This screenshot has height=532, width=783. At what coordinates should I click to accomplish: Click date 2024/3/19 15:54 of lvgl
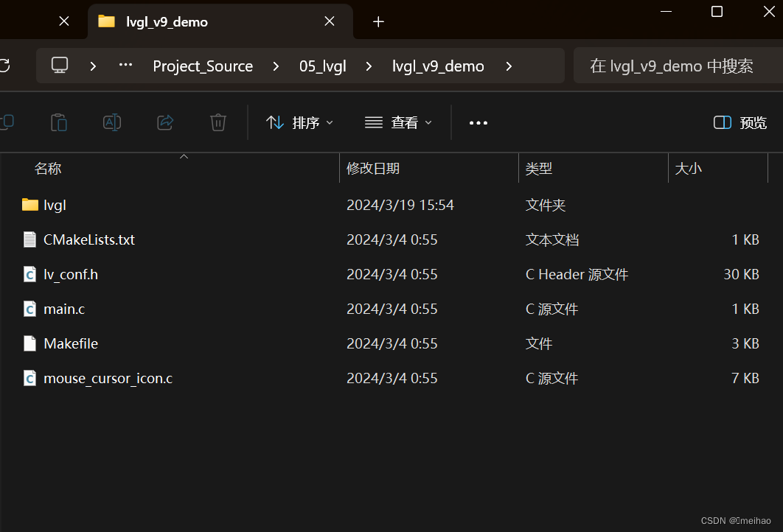click(400, 205)
